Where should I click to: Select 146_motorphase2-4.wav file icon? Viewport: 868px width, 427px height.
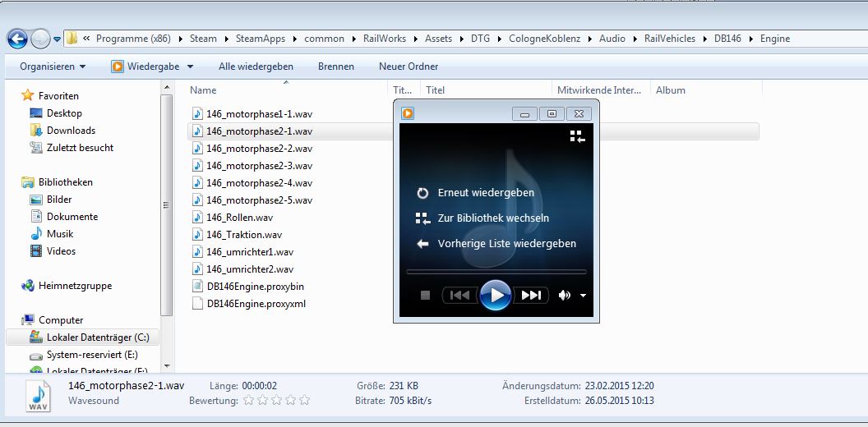pos(197,182)
